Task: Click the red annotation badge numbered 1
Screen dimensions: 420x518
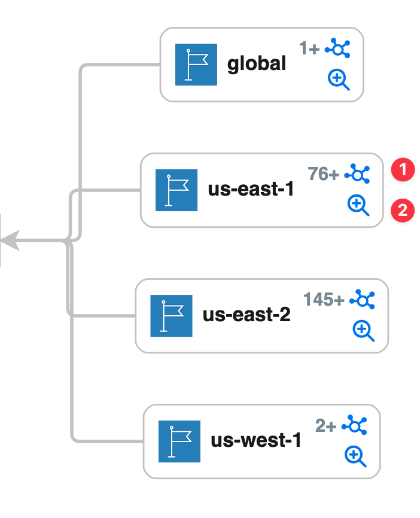Action: [403, 169]
